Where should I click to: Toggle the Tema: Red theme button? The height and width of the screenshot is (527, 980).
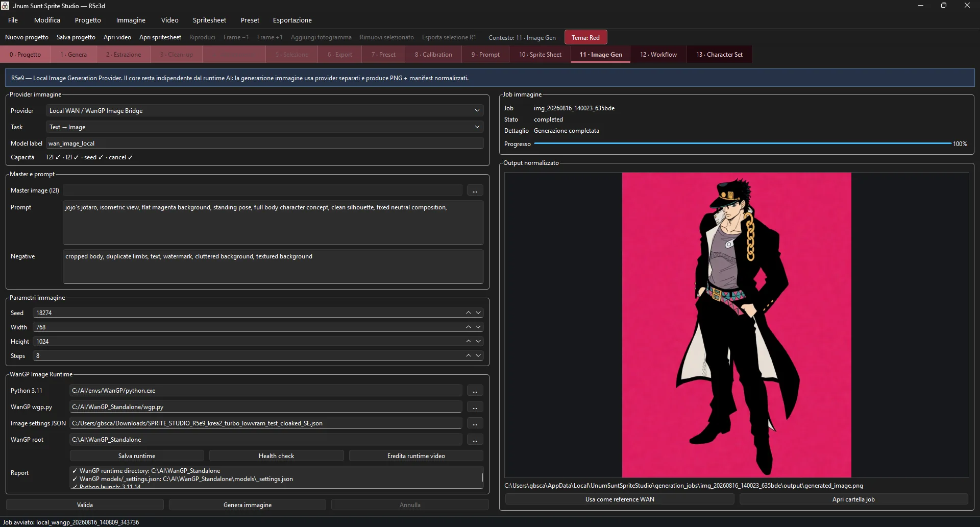point(585,37)
